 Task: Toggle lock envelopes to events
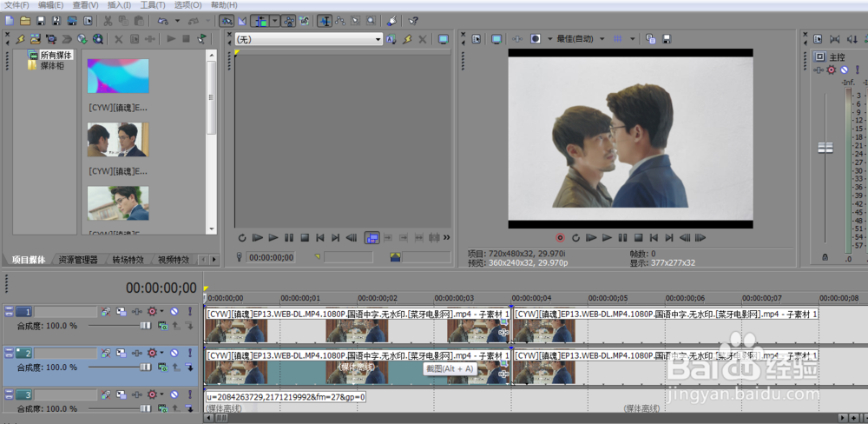pyautogui.click(x=288, y=21)
